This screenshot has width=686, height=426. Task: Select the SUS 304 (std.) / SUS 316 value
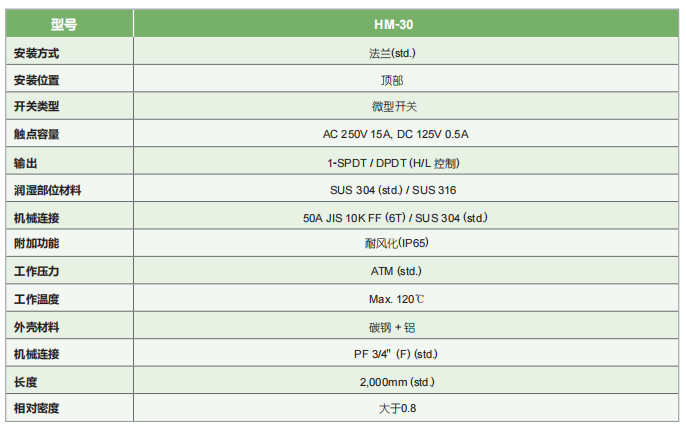pos(397,190)
